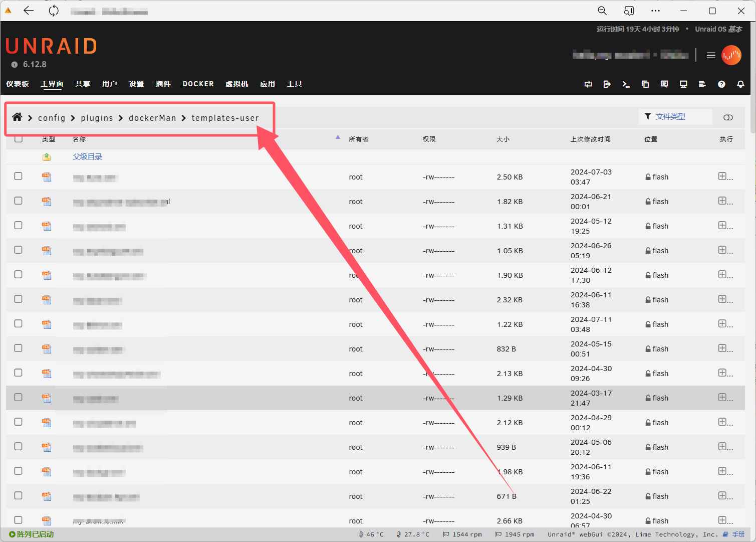Open the log viewer icon
Viewport: 756px width, 542px height.
[702, 84]
